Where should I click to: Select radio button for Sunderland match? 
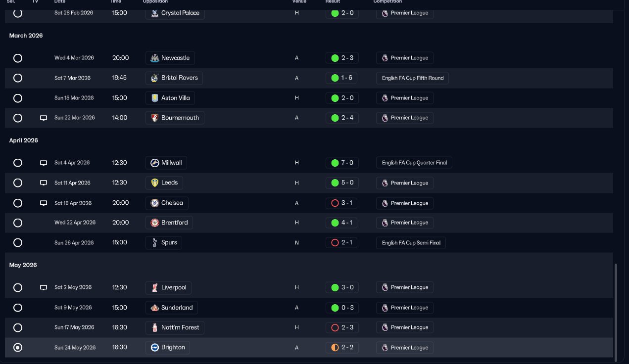coord(18,308)
